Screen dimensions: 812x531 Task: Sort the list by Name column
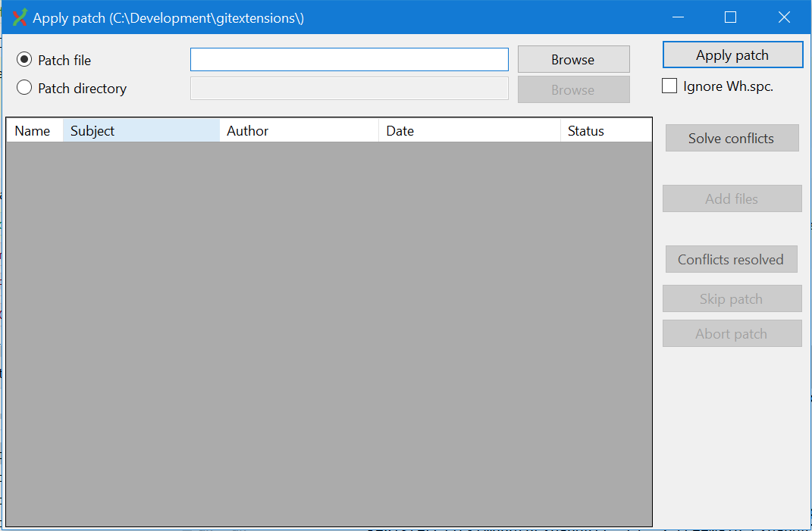pos(33,130)
